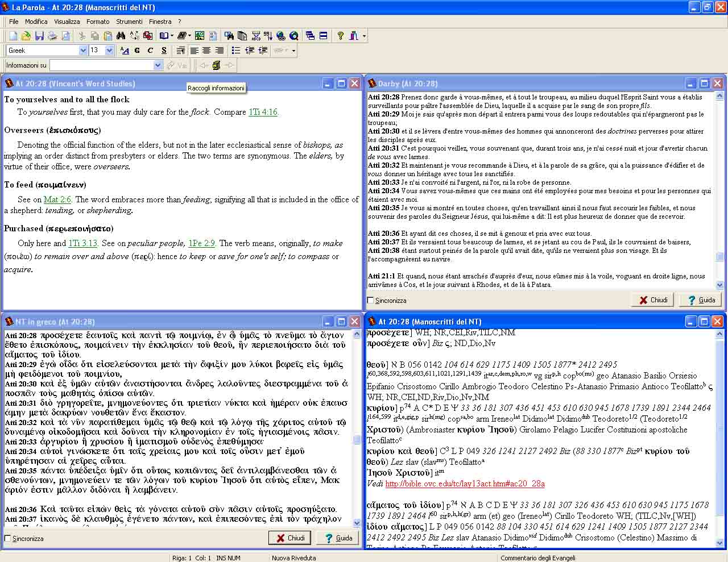
Task: Open the font size 13 dropdown
Action: tap(109, 50)
